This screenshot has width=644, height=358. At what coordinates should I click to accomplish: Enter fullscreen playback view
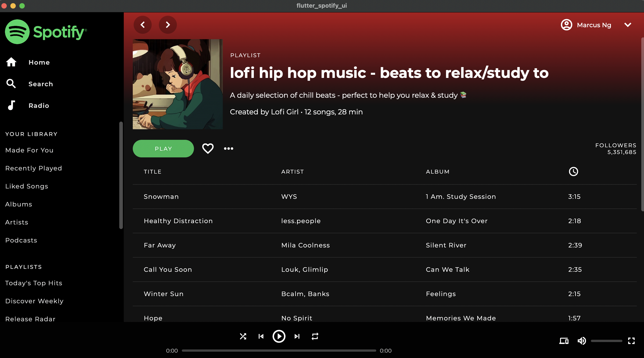(631, 341)
